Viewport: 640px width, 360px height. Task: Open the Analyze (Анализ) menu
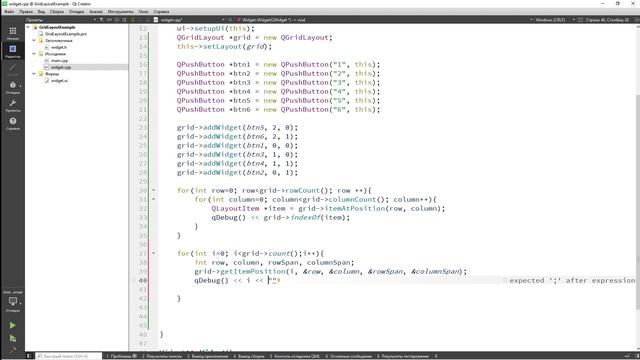point(96,11)
